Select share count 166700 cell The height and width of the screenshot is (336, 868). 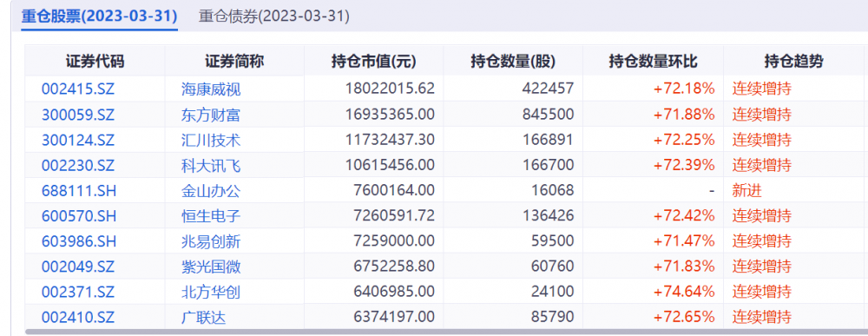(549, 165)
